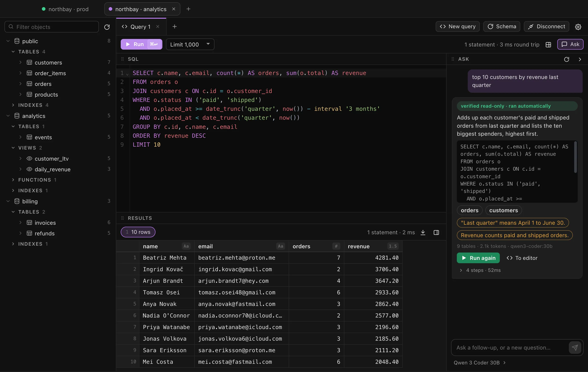Toggle results side panel icon
The image size is (588, 372).
(436, 232)
